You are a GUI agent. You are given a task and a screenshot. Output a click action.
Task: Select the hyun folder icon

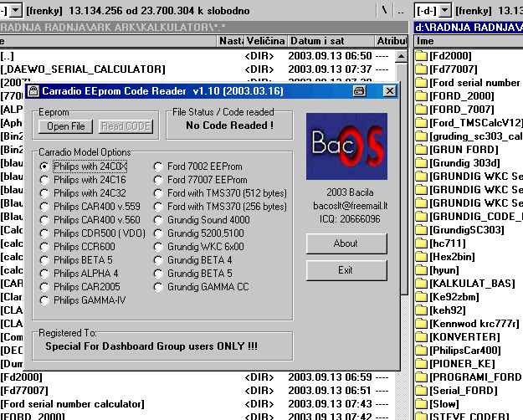coord(422,270)
